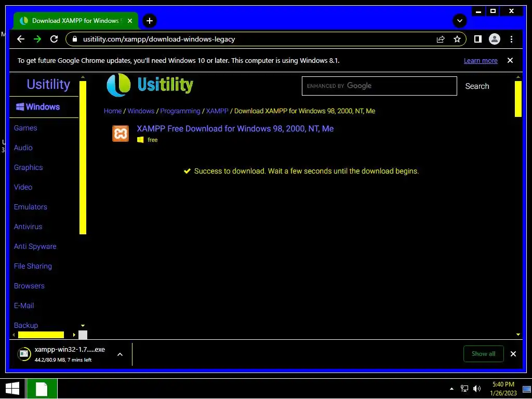Select the Download XAMPP for Windows tab
The image size is (532, 399).
point(75,21)
